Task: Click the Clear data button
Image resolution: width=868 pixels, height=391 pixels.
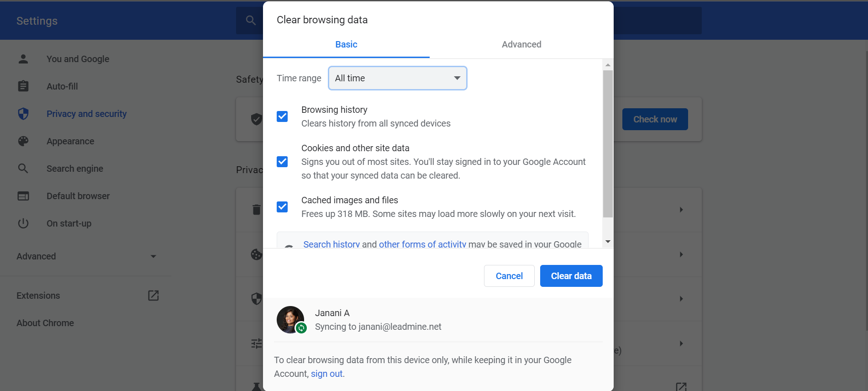Action: pos(571,276)
